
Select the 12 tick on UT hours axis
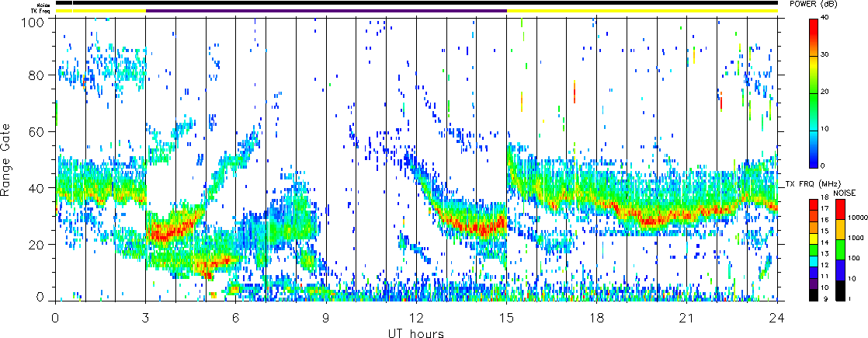[x=416, y=318]
